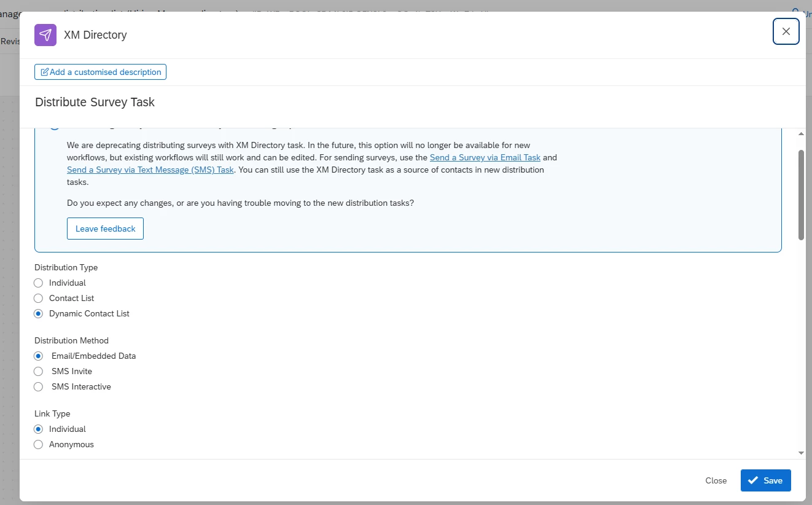Select the Dynamic Contact List radio option
The image size is (812, 505).
click(38, 313)
